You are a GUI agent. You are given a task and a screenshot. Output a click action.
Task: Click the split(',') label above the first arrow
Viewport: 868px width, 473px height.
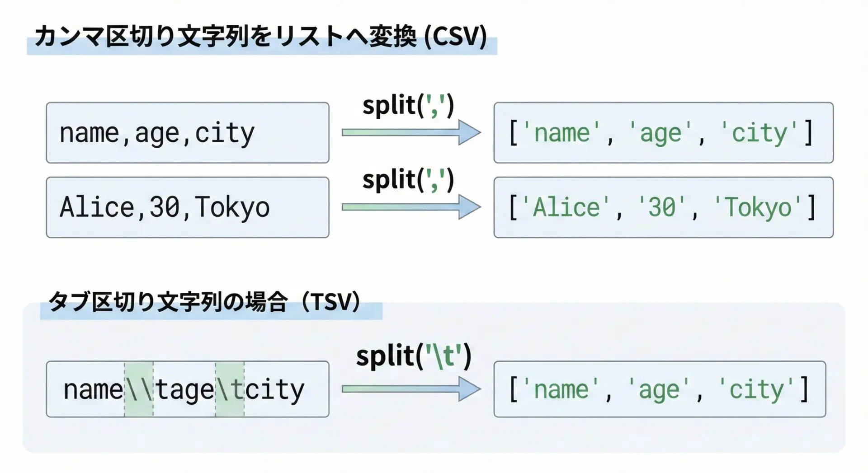point(408,106)
